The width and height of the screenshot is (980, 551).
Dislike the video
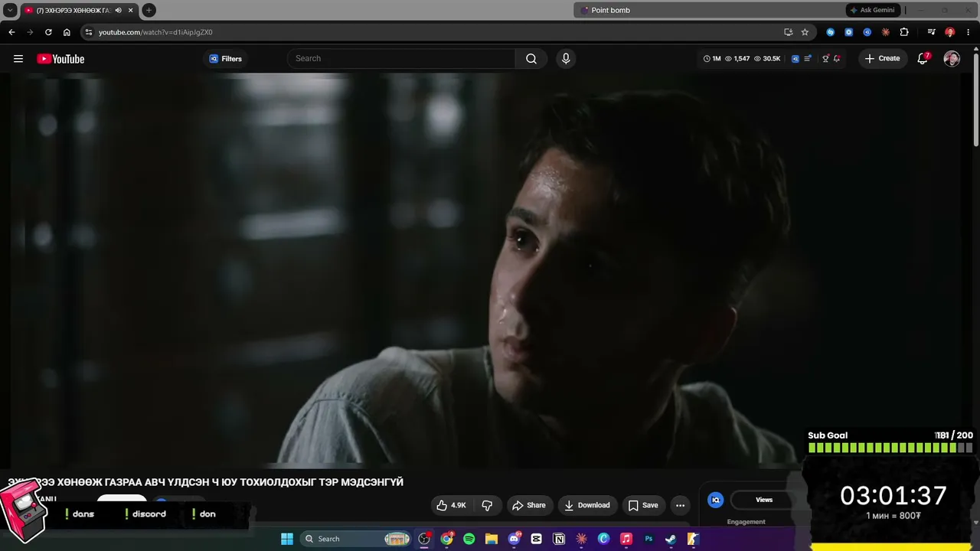(487, 505)
